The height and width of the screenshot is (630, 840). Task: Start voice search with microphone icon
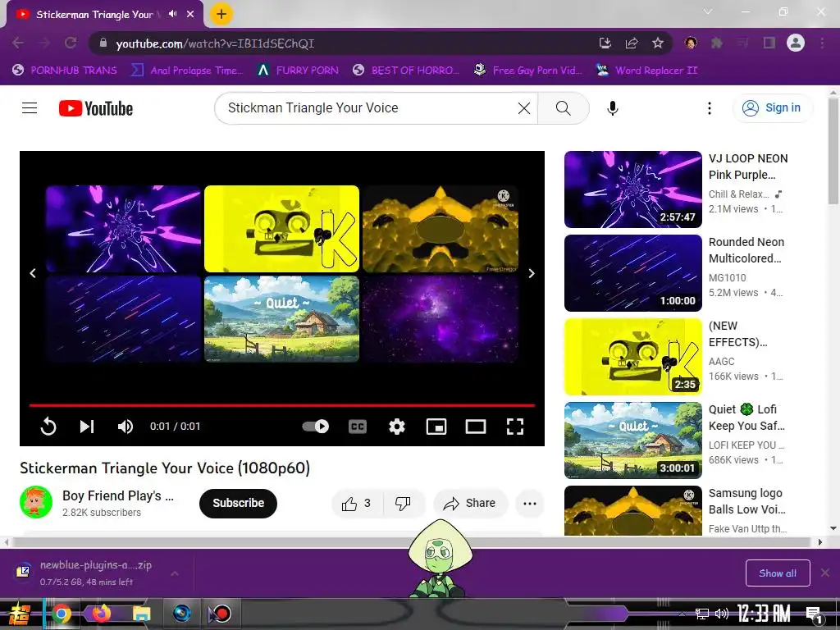coord(612,108)
